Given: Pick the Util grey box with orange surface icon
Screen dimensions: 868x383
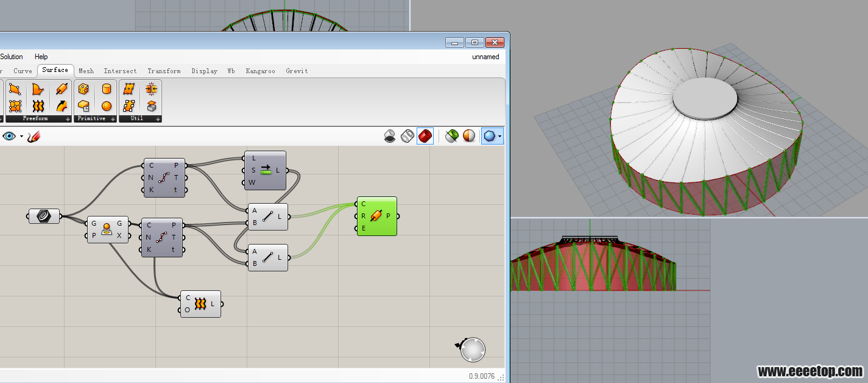Looking at the screenshot, I should 152,106.
